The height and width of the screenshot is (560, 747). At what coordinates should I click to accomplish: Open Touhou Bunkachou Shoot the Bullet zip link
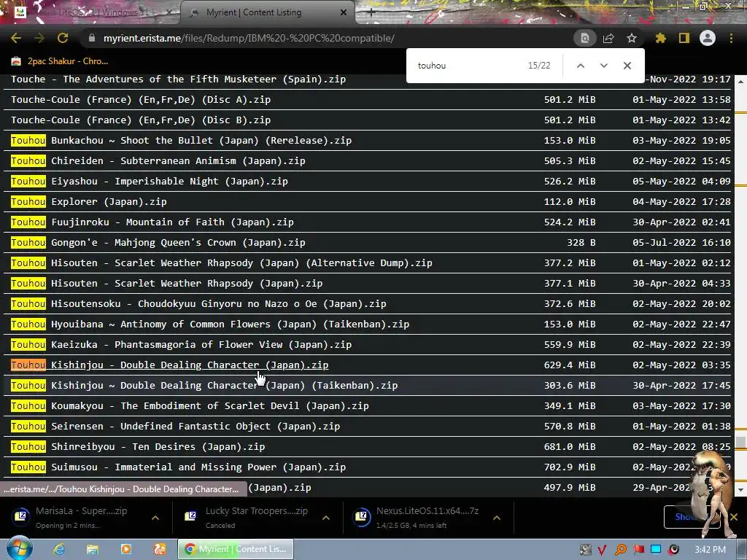pyautogui.click(x=181, y=141)
